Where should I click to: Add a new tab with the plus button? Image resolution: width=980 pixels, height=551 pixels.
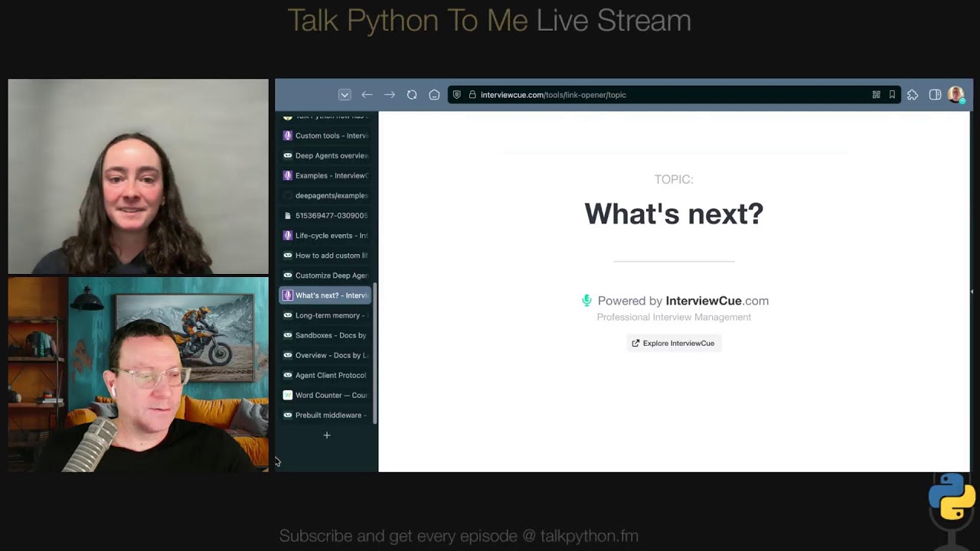(327, 435)
